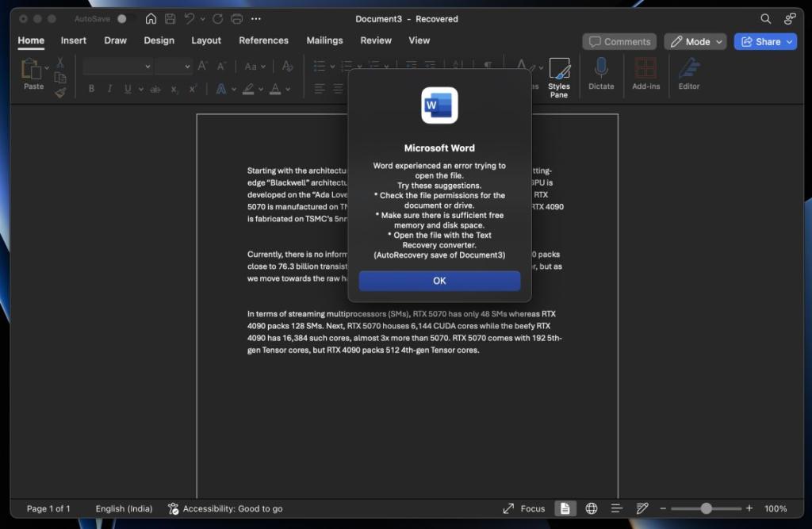Show Add-ins

click(x=645, y=75)
